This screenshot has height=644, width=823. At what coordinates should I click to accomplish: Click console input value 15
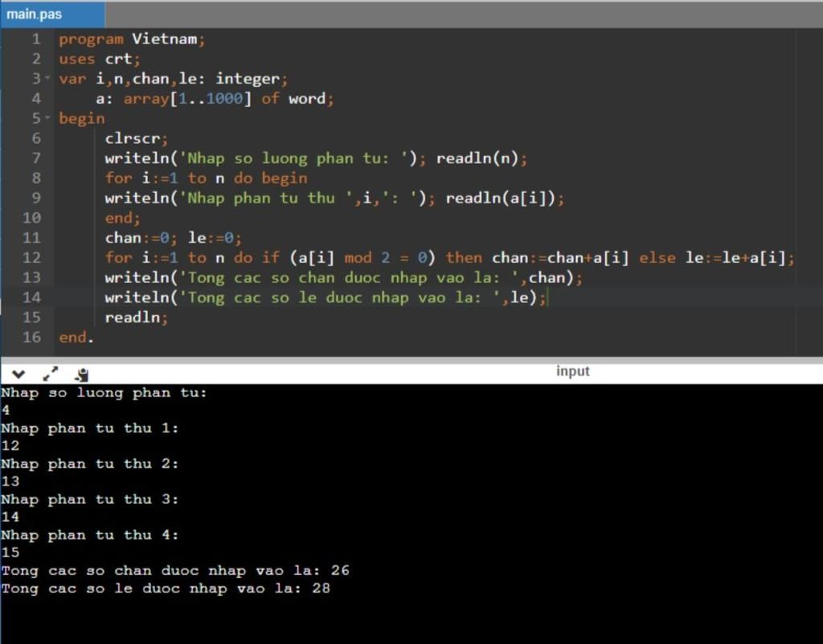(10, 552)
